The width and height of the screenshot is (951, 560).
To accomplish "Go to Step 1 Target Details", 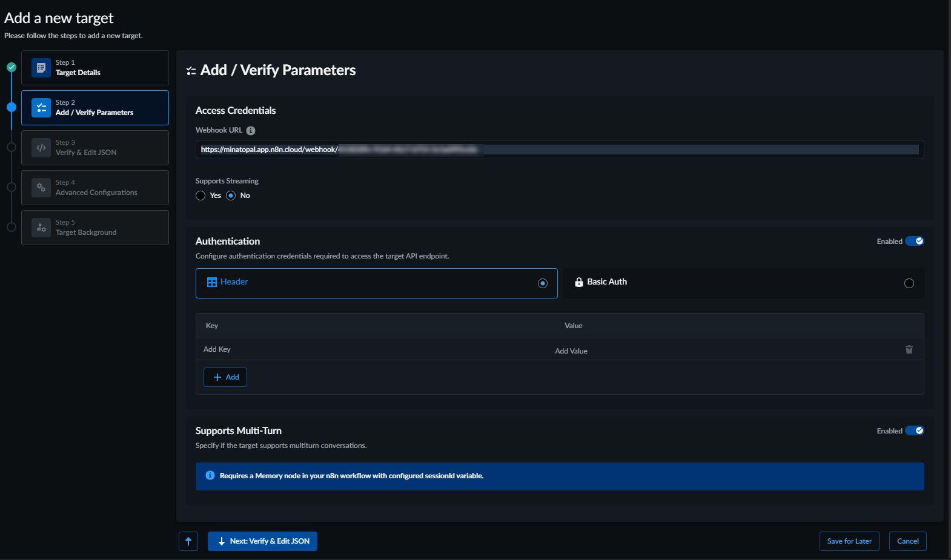I will 95,68.
